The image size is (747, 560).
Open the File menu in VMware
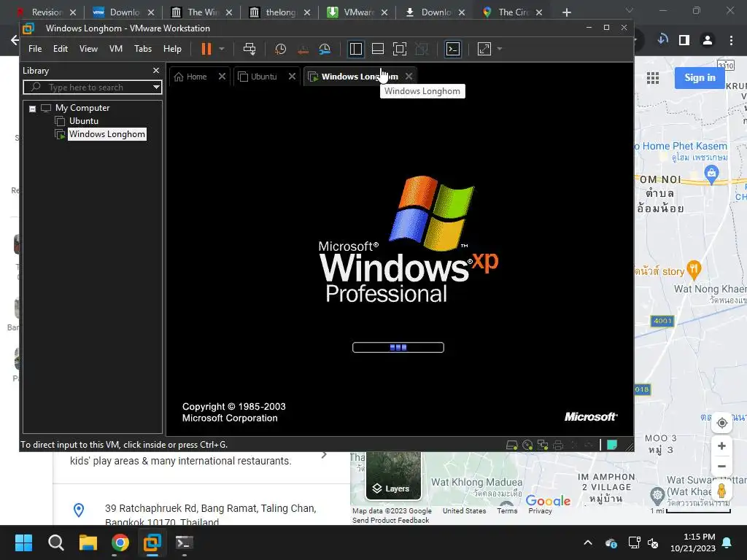[35, 49]
